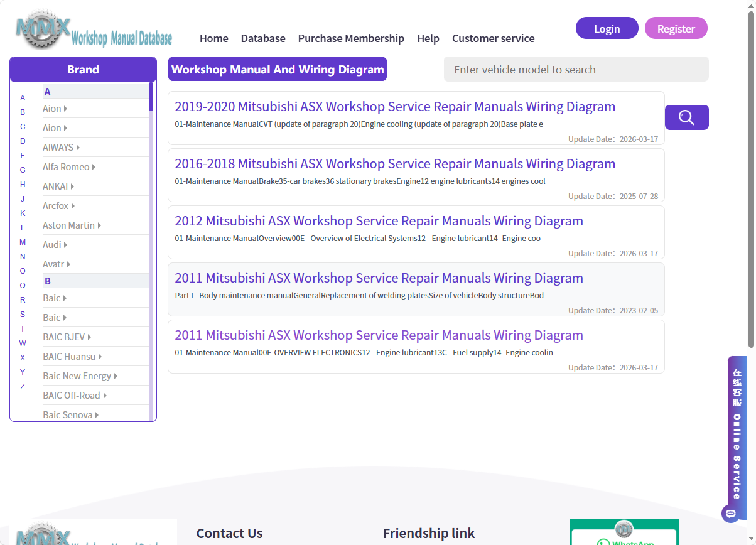Expand the ANKAI brand
Image resolution: width=756 pixels, height=545 pixels.
(58, 186)
